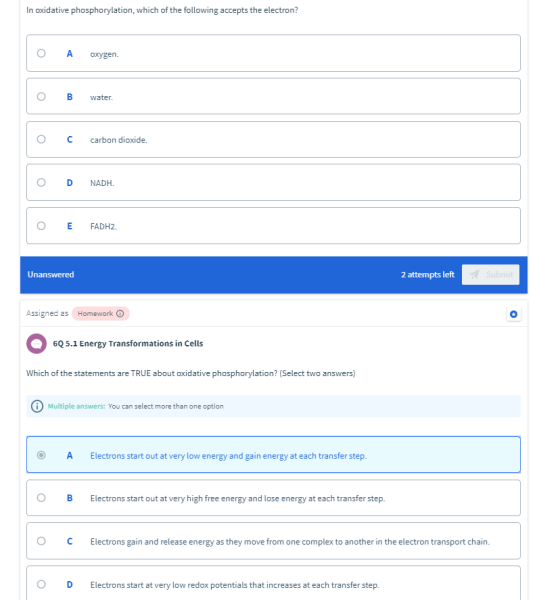Click the Submit button
This screenshot has height=600, width=560.
490,274
